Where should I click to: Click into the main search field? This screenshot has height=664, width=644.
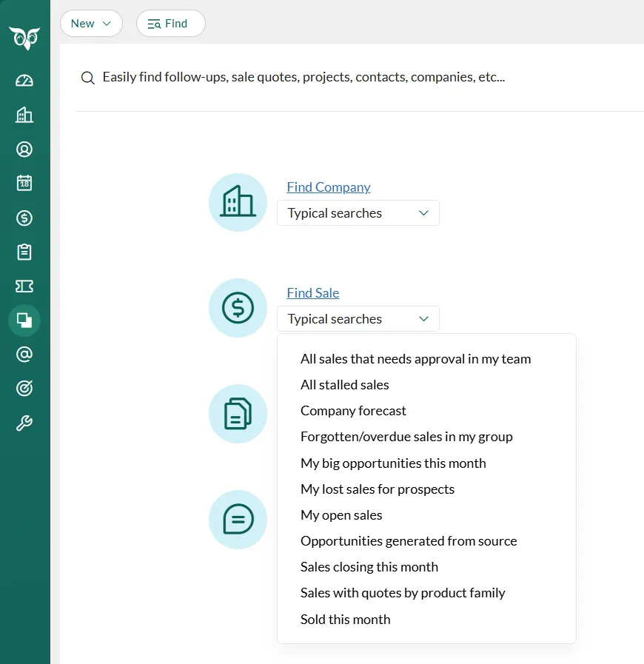(355, 77)
